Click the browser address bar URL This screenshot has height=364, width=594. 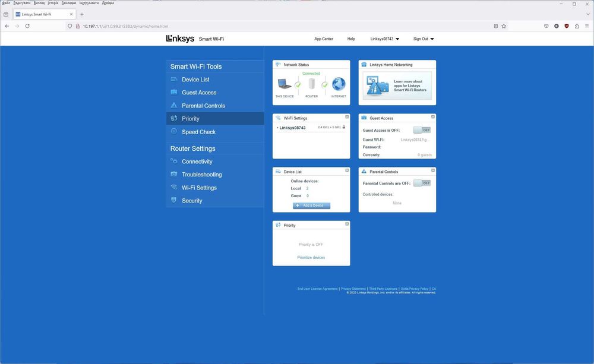125,26
